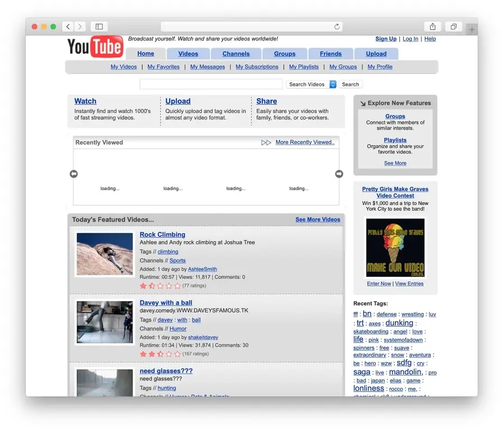504x431 pixels.
Task: Click the Sign Up link
Action: [x=386, y=39]
